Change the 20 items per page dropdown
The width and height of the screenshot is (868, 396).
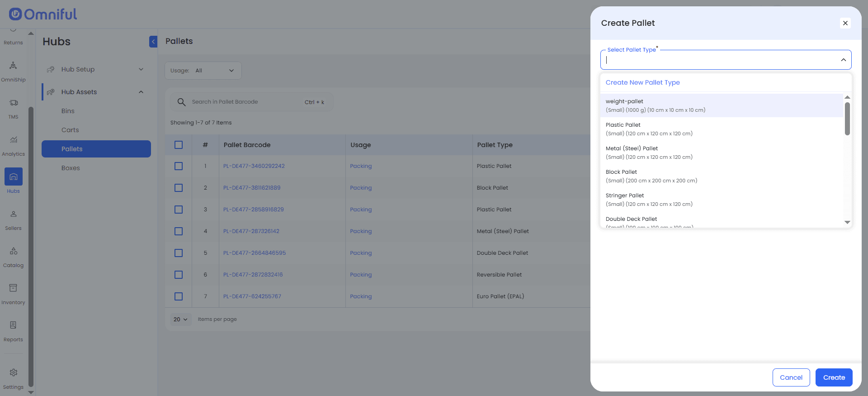click(x=180, y=320)
